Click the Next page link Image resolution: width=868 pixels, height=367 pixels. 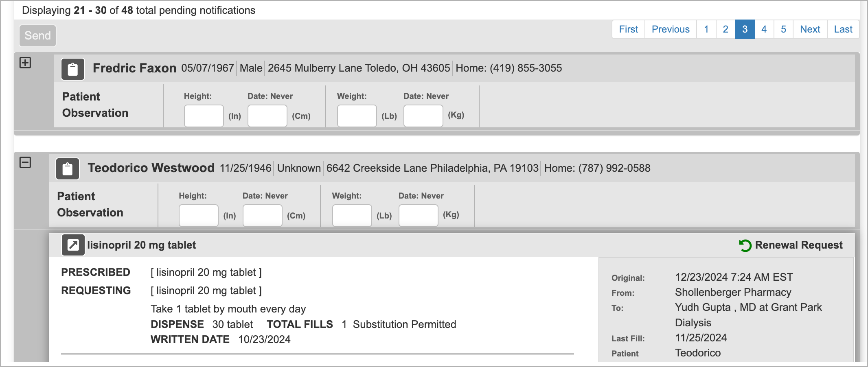click(810, 29)
